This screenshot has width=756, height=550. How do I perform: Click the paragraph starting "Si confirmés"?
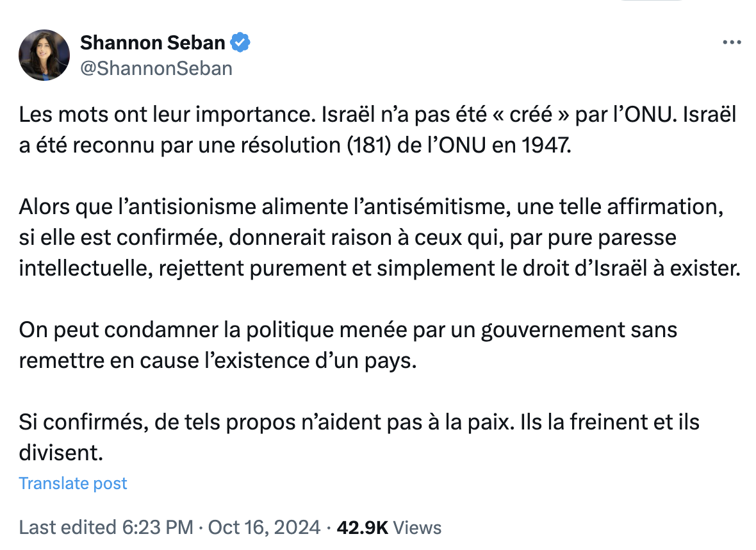359,437
